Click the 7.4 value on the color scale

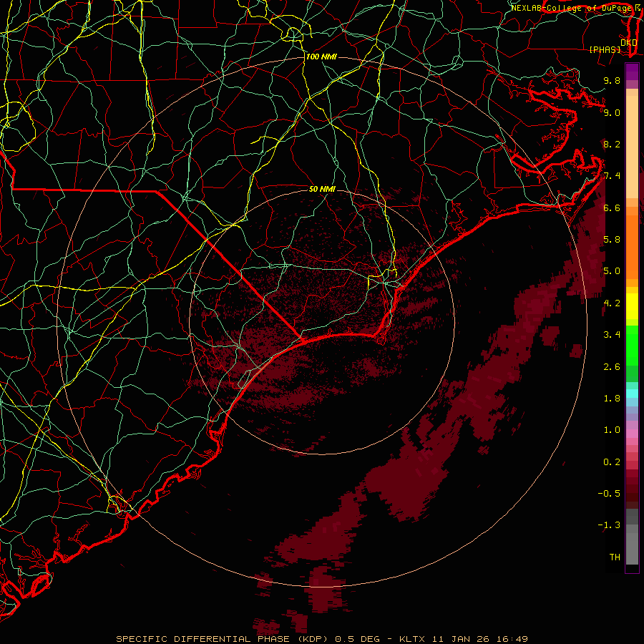tap(612, 176)
